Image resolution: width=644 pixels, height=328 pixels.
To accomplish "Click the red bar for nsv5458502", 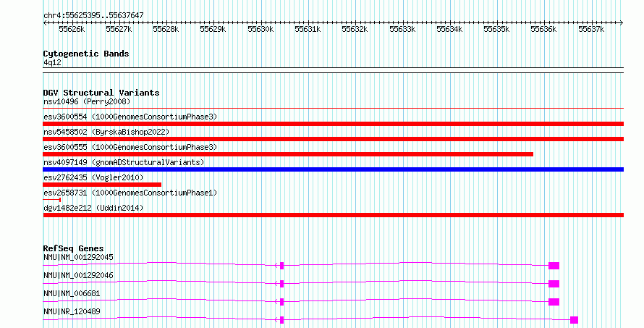I will click(333, 139).
